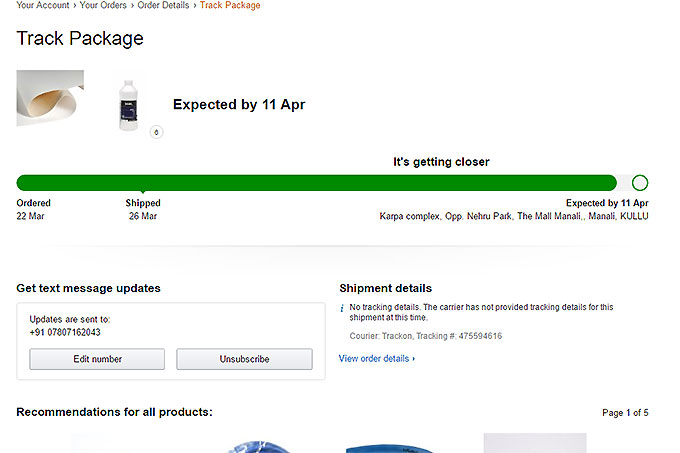Viewport: 680px width, 453px height.
Task: Navigate to Order Details breadcrumb
Action: [x=164, y=6]
